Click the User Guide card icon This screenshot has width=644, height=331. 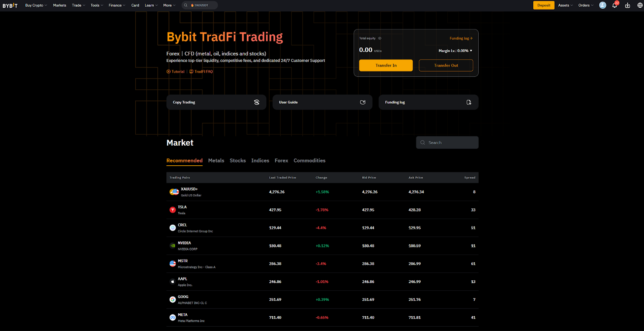[363, 102]
